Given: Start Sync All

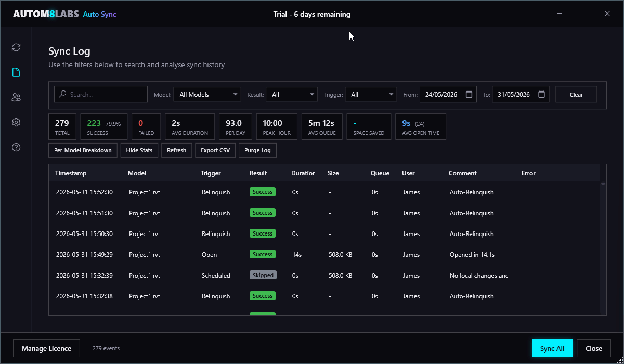Looking at the screenshot, I should (x=552, y=348).
